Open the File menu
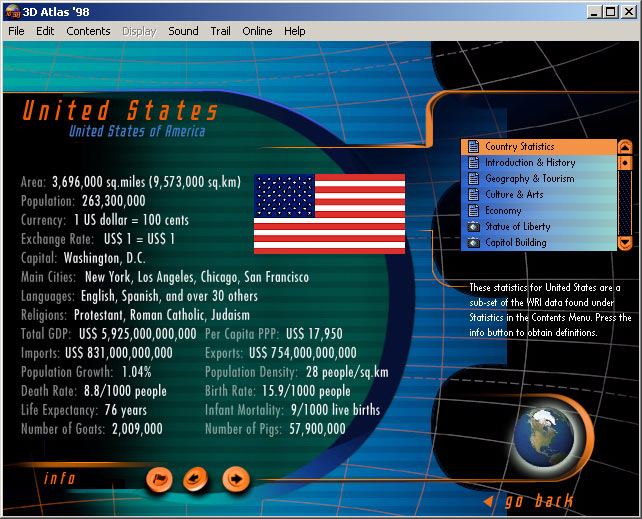 click(x=16, y=31)
